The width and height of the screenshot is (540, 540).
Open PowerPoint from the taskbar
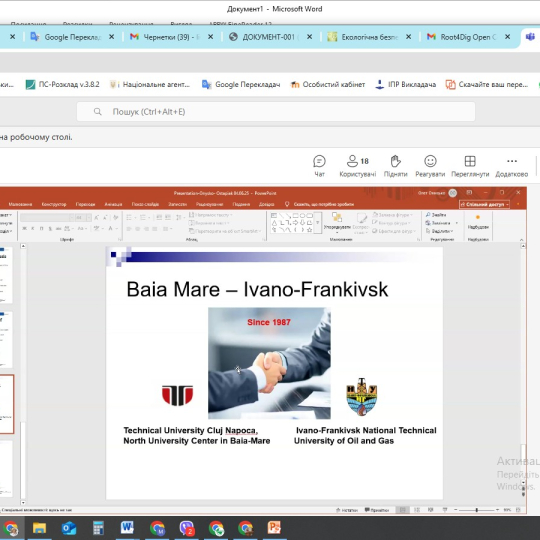click(274, 528)
